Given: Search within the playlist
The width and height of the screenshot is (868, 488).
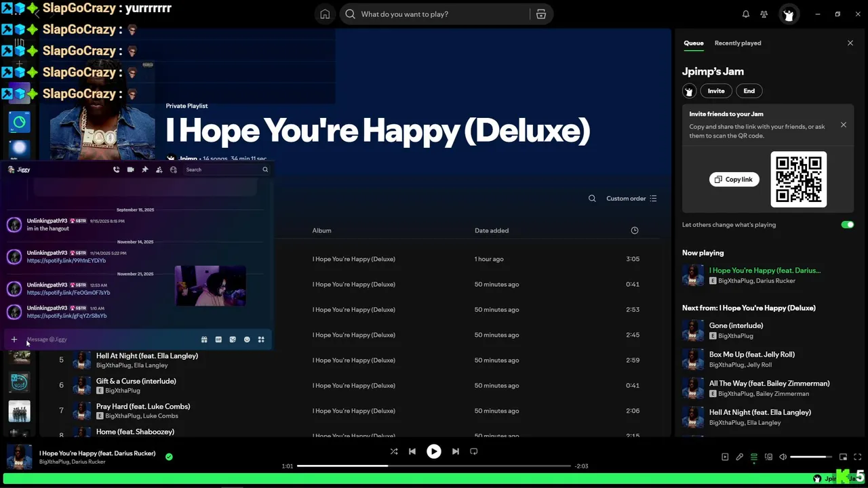Looking at the screenshot, I should point(592,199).
